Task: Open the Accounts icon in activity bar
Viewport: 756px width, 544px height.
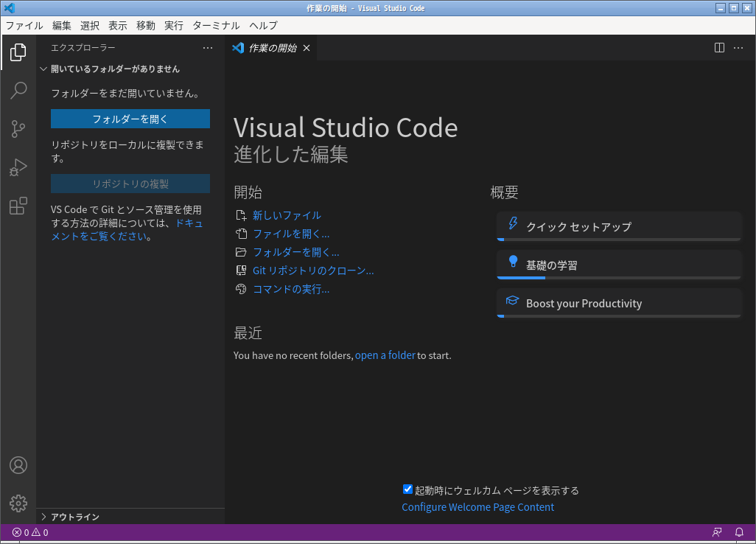Action: pyautogui.click(x=18, y=465)
